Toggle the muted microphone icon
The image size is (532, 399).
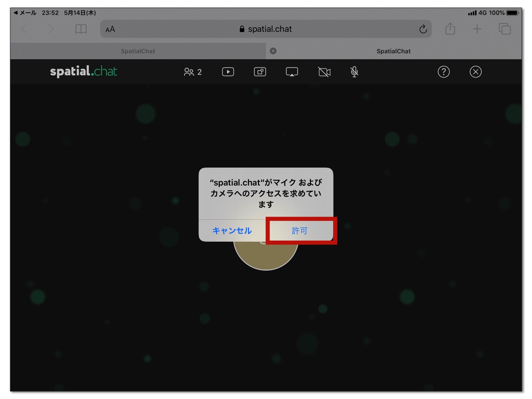(354, 72)
